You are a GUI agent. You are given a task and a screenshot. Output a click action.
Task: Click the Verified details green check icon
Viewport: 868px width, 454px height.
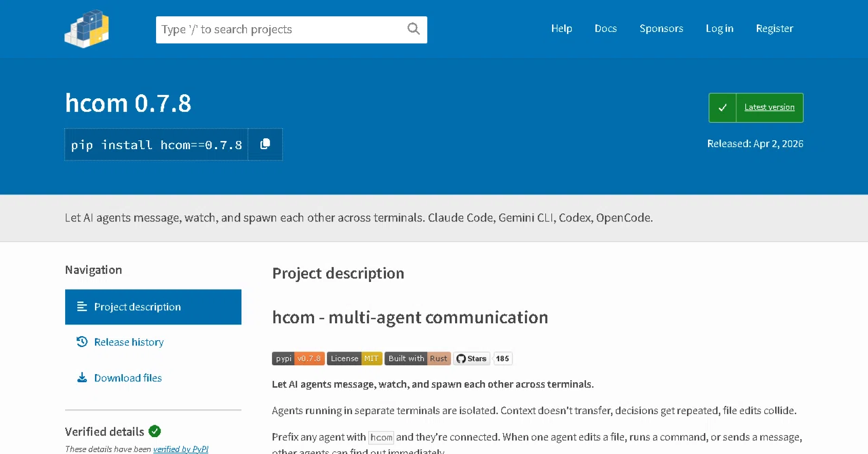pyautogui.click(x=155, y=431)
